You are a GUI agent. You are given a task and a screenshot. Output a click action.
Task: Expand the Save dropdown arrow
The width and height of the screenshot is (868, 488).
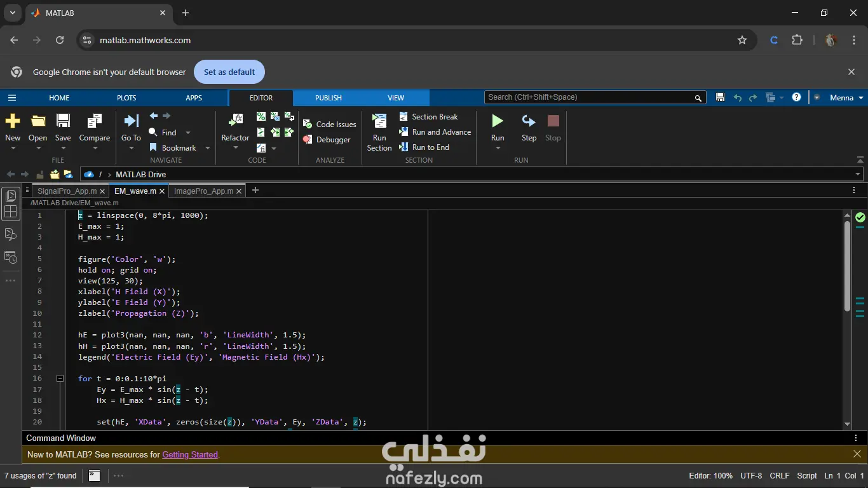point(63,149)
